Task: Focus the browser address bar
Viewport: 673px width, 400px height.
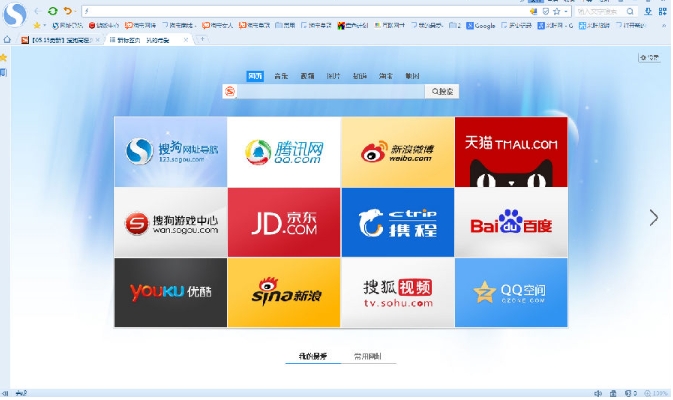Action: 305,11
